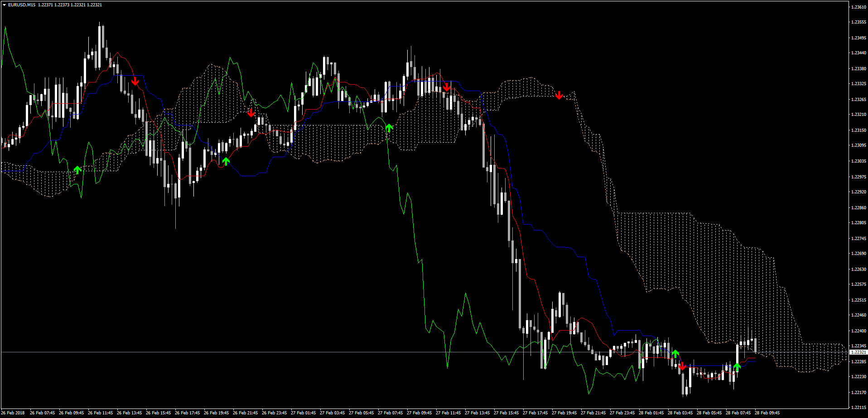Click the 26 Feb 11:45 time axis label
Image resolution: width=868 pixels, height=418 pixels.
tap(100, 413)
